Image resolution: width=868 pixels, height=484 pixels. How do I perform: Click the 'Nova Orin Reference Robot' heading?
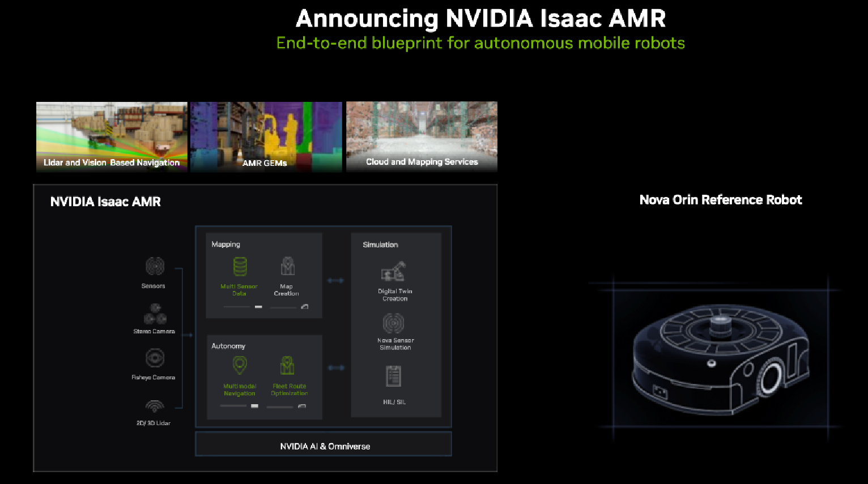click(721, 200)
